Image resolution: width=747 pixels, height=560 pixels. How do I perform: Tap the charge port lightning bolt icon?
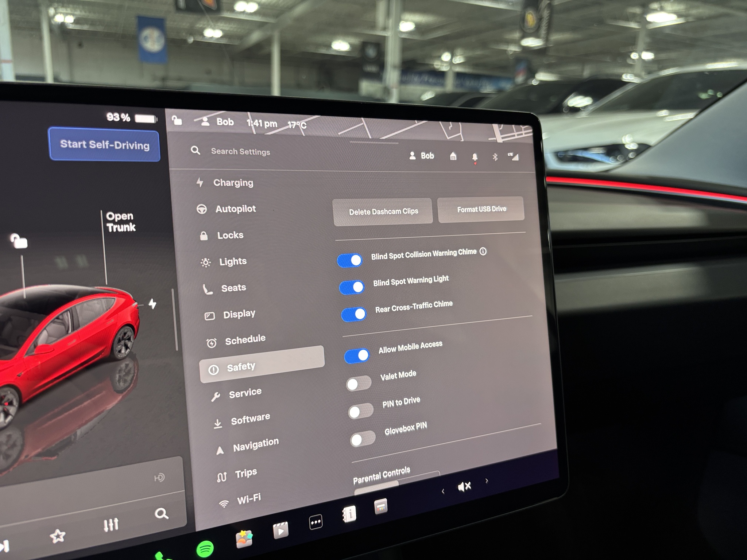152,303
